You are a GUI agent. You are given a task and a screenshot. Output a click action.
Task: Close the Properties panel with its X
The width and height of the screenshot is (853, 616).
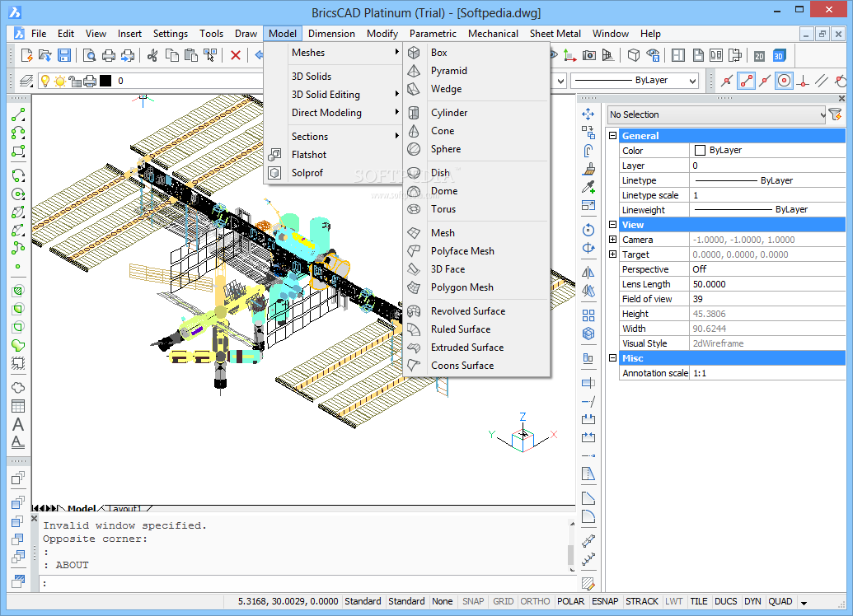click(x=841, y=98)
